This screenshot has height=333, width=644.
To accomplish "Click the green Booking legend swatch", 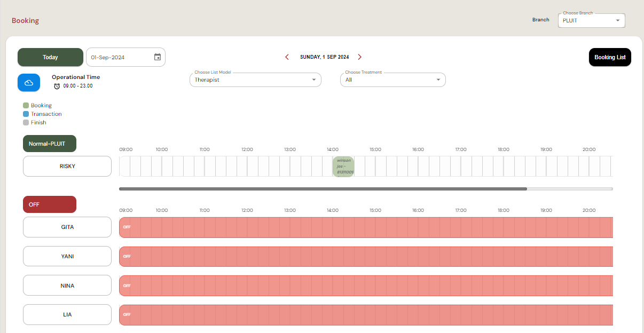I will (x=26, y=106).
